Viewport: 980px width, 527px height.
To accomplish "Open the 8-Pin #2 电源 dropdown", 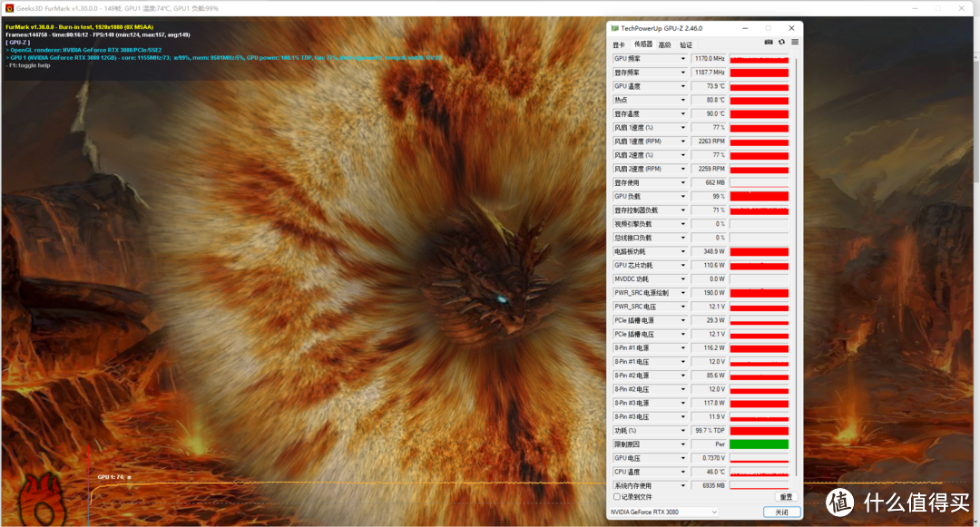I will pyautogui.click(x=682, y=376).
